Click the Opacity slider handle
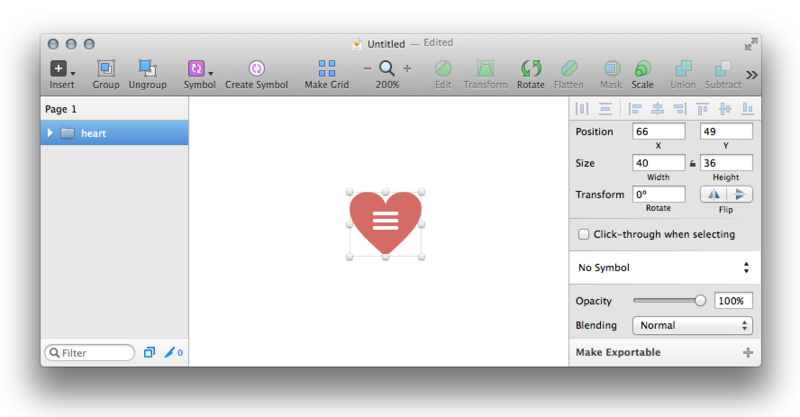The image size is (800, 417). [x=700, y=301]
